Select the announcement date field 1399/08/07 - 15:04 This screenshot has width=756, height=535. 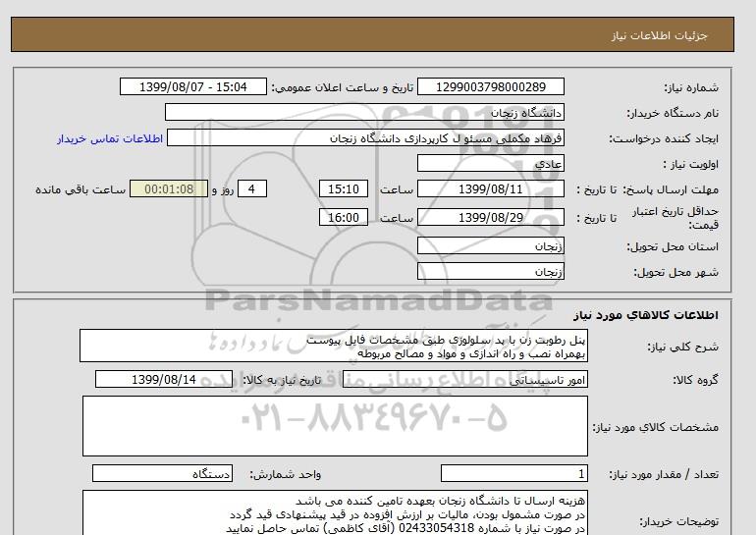(192, 86)
